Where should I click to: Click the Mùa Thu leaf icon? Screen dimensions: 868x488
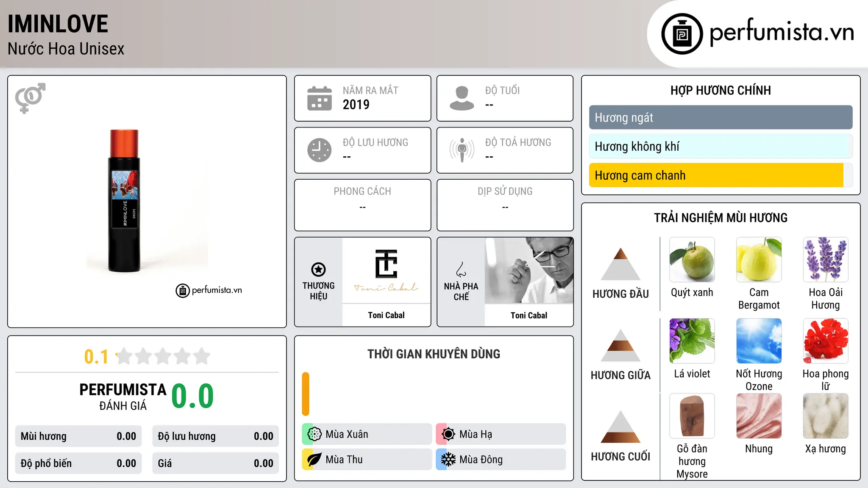pos(314,460)
